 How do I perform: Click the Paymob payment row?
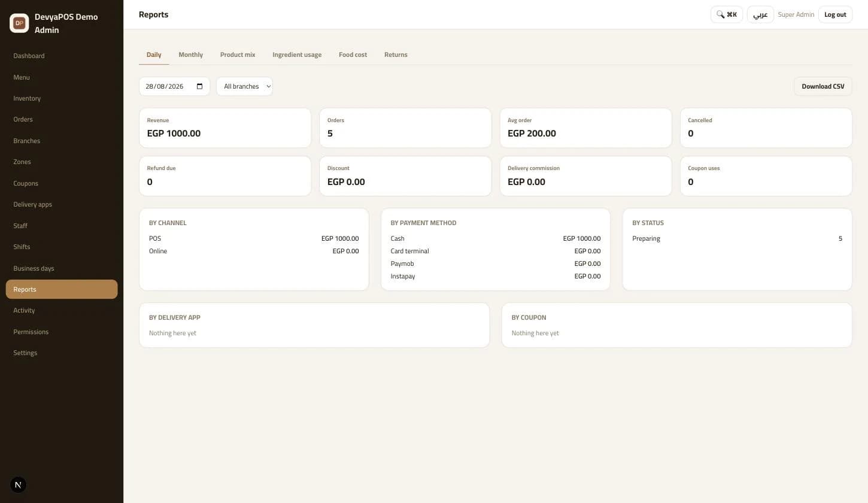click(x=496, y=263)
